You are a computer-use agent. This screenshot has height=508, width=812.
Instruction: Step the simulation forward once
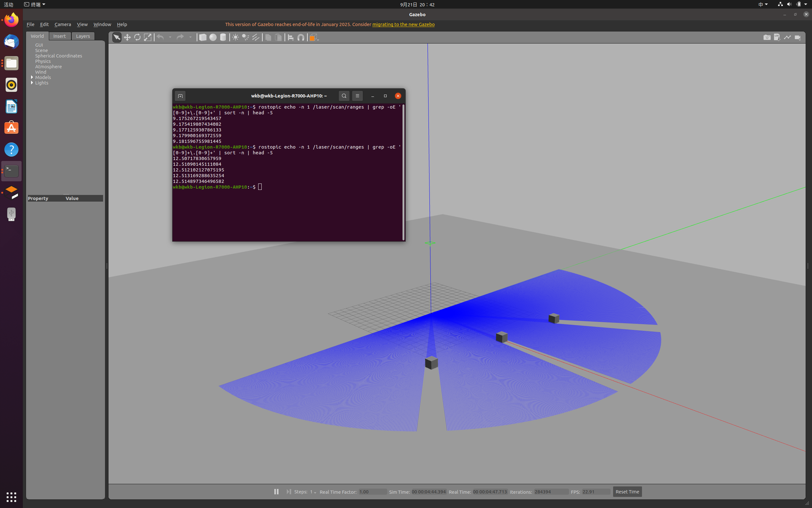tap(289, 491)
